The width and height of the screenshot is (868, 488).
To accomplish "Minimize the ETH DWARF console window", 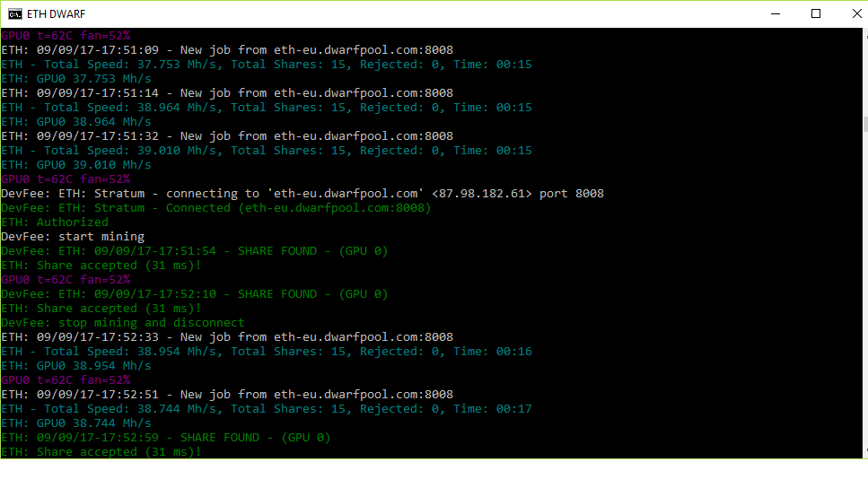I will click(x=776, y=13).
